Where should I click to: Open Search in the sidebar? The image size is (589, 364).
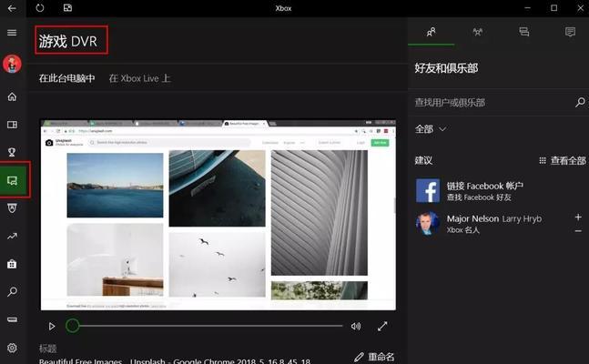point(12,292)
